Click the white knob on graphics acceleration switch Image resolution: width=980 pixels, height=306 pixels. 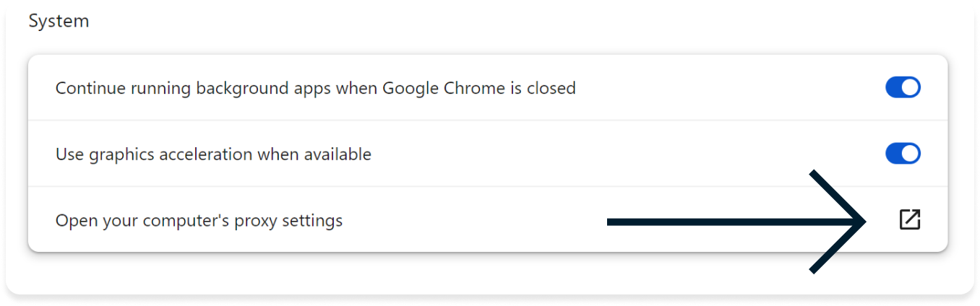pos(910,154)
